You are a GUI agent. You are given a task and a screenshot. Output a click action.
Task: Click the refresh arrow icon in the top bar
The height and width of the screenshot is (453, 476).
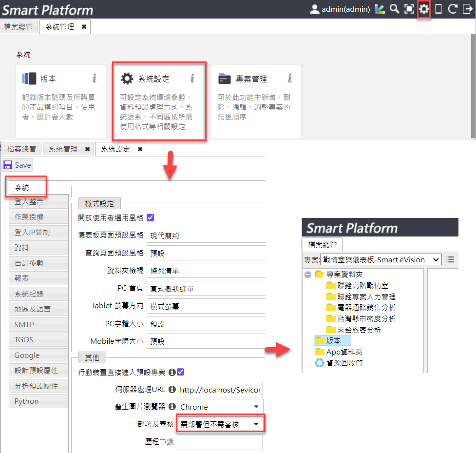[453, 9]
